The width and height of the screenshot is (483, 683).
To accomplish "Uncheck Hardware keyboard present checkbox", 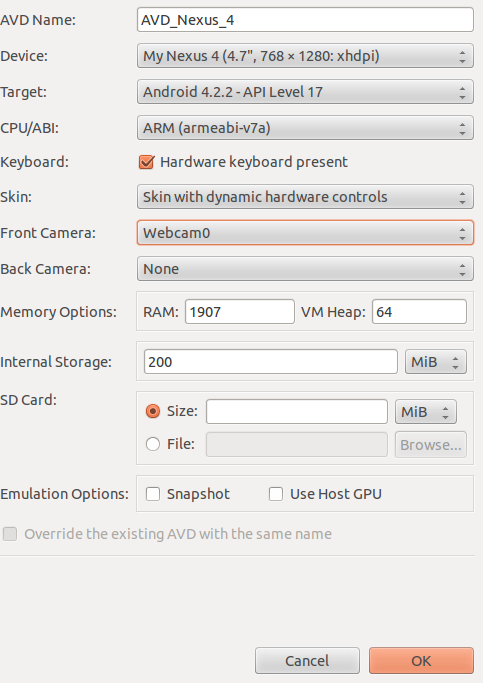I will click(146, 162).
